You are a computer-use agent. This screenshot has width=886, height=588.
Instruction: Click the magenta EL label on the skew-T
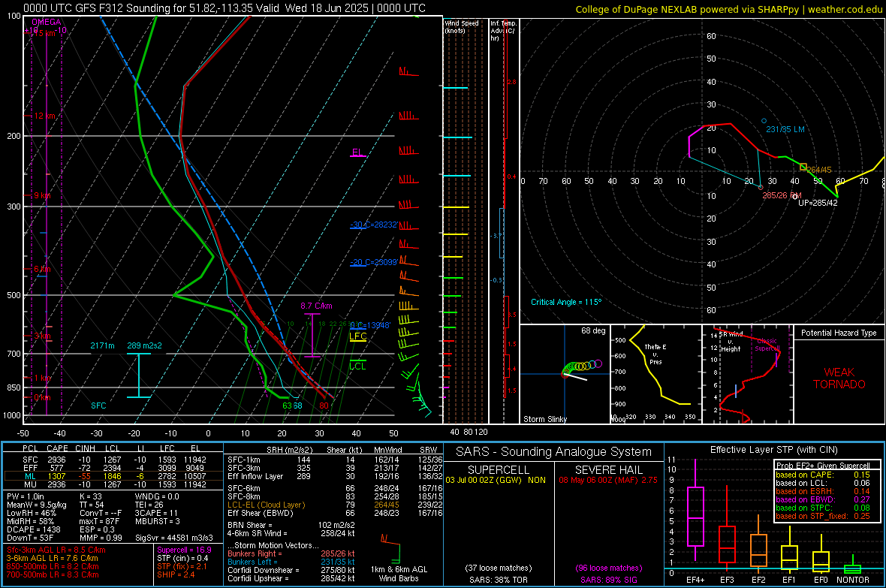pos(357,152)
